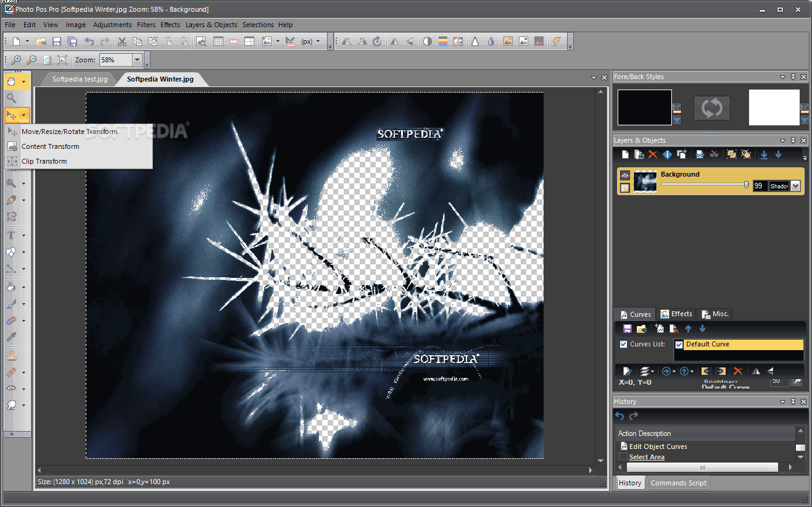The width and height of the screenshot is (812, 507).
Task: Click the Zoom Out magnifier icon
Action: pyautogui.click(x=31, y=60)
